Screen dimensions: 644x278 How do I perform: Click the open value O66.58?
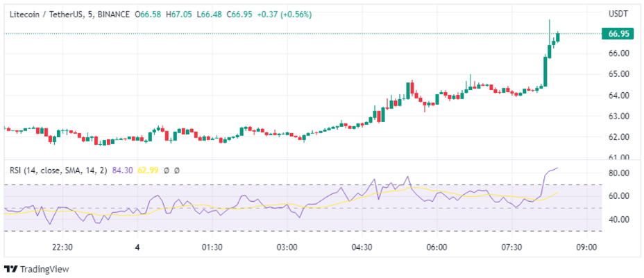(x=149, y=15)
